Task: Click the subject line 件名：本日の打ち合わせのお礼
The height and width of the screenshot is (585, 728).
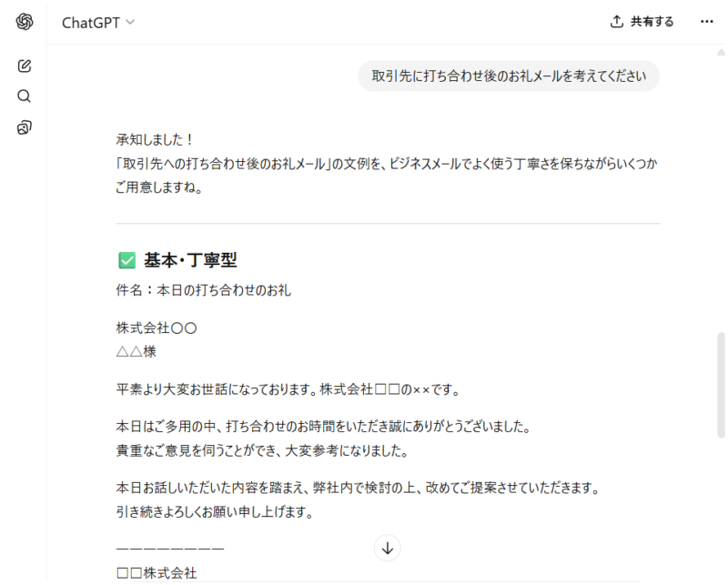Action: pos(203,291)
